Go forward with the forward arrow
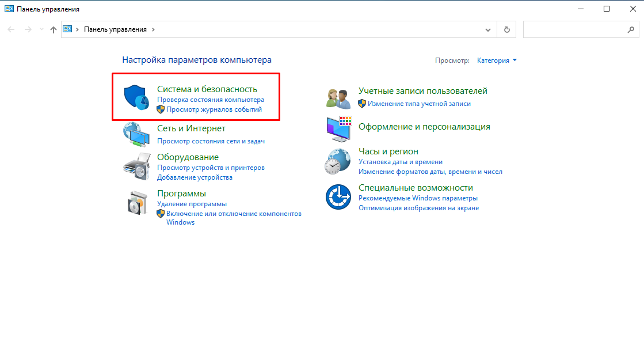This screenshot has height=364, width=644. tap(28, 29)
